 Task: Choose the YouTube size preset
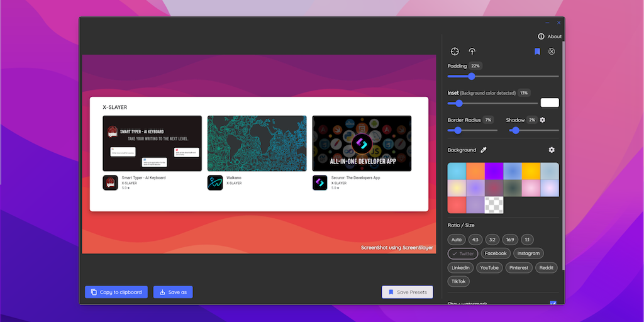pyautogui.click(x=489, y=268)
